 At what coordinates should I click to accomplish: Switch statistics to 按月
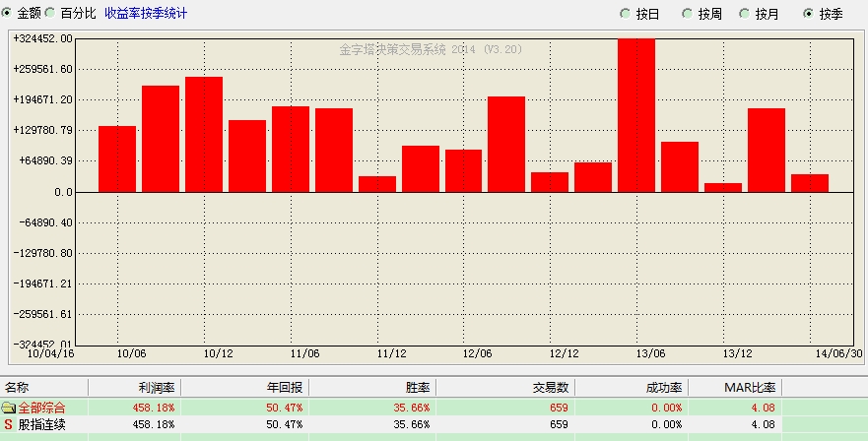745,14
